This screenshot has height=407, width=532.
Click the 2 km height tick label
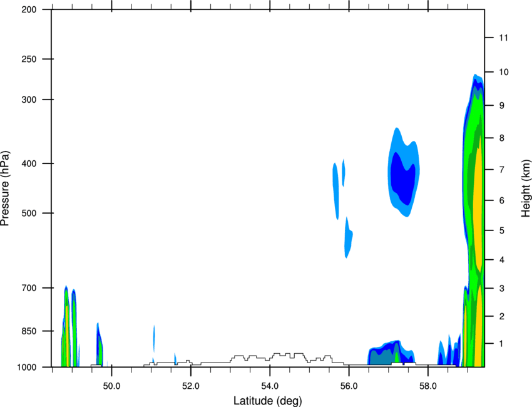(x=502, y=316)
